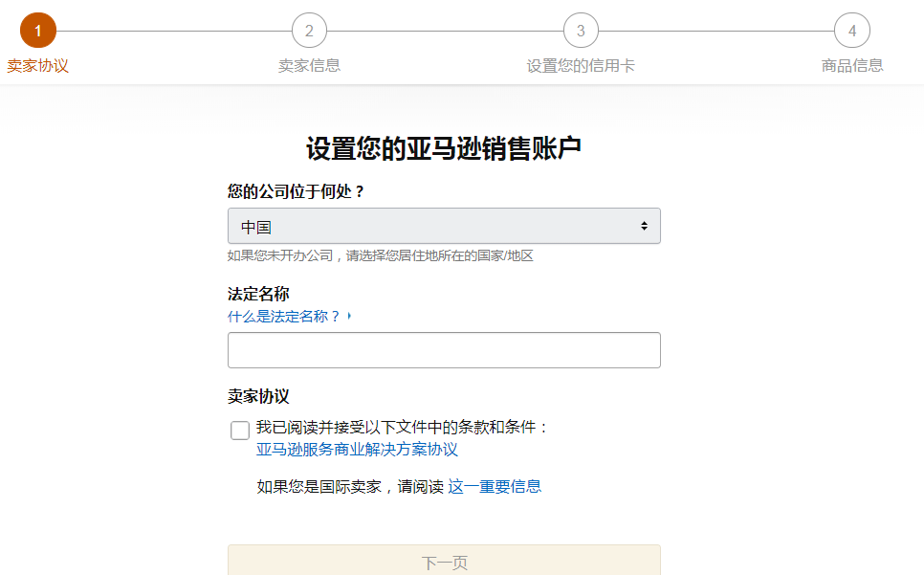Select the 卖家信息 step label
Viewport: 924px width, 575px height.
pos(309,65)
